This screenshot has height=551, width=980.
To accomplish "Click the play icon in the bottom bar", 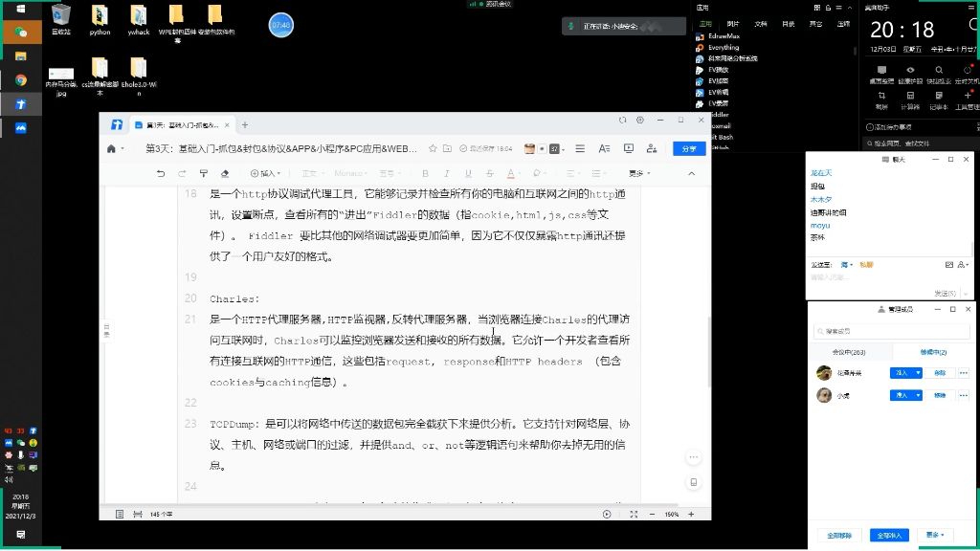I will tap(606, 514).
